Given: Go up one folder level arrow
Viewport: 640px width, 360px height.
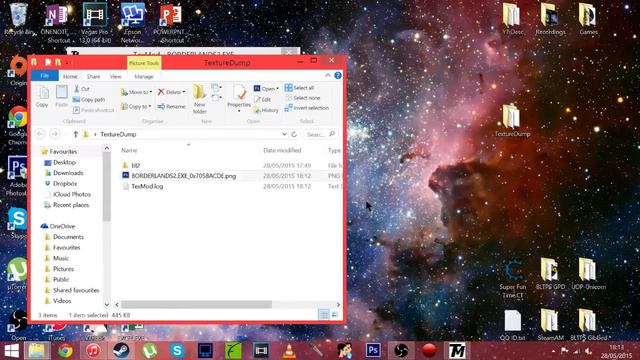Looking at the screenshot, I should 76,134.
